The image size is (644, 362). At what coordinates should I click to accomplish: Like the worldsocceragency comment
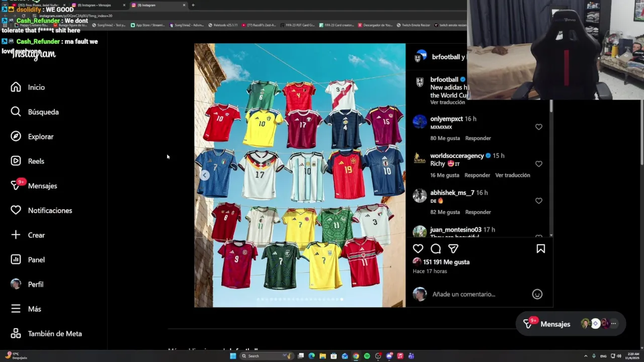point(539,164)
